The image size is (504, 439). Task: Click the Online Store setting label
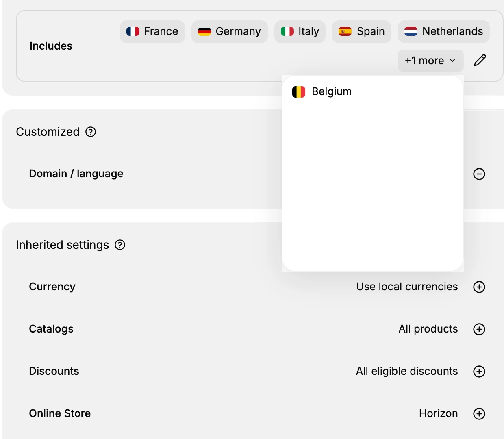(x=60, y=413)
